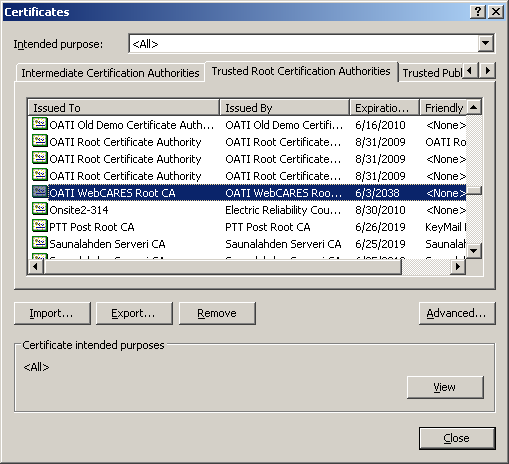The height and width of the screenshot is (464, 509).
Task: Select the OATI WebCARES Root CA row
Action: pos(247,193)
